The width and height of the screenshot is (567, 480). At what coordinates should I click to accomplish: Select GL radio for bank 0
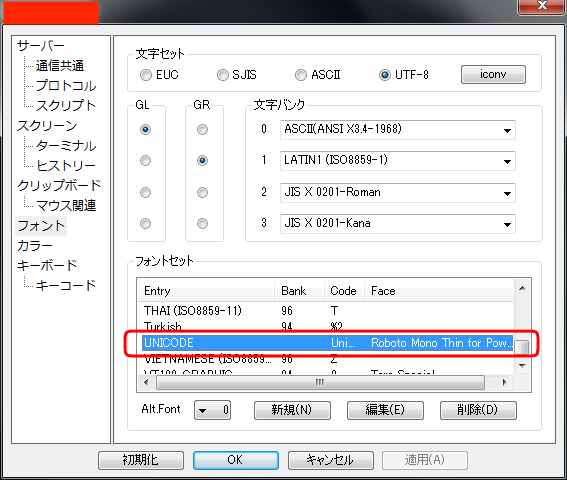145,129
